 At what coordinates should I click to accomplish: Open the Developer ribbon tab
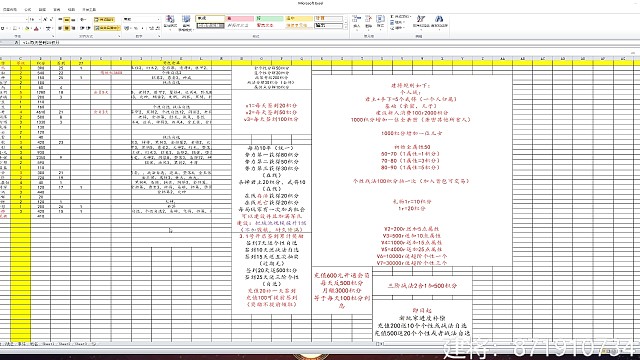pos(89,9)
